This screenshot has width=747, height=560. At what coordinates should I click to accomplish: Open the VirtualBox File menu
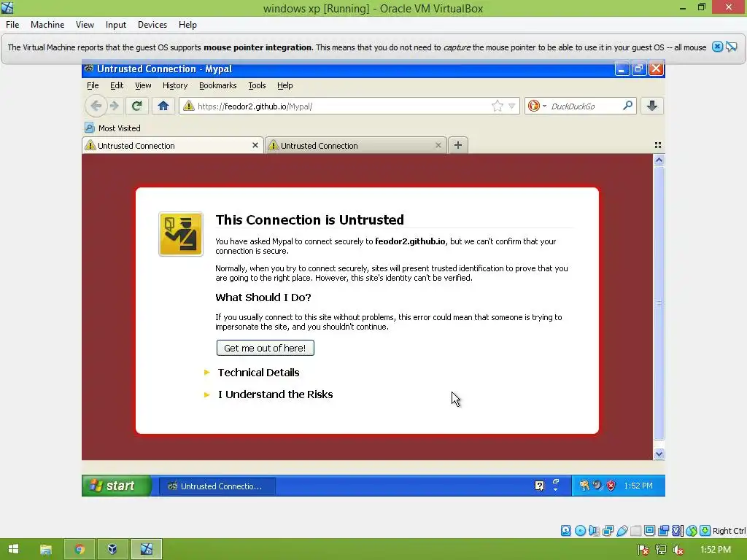pyautogui.click(x=12, y=25)
